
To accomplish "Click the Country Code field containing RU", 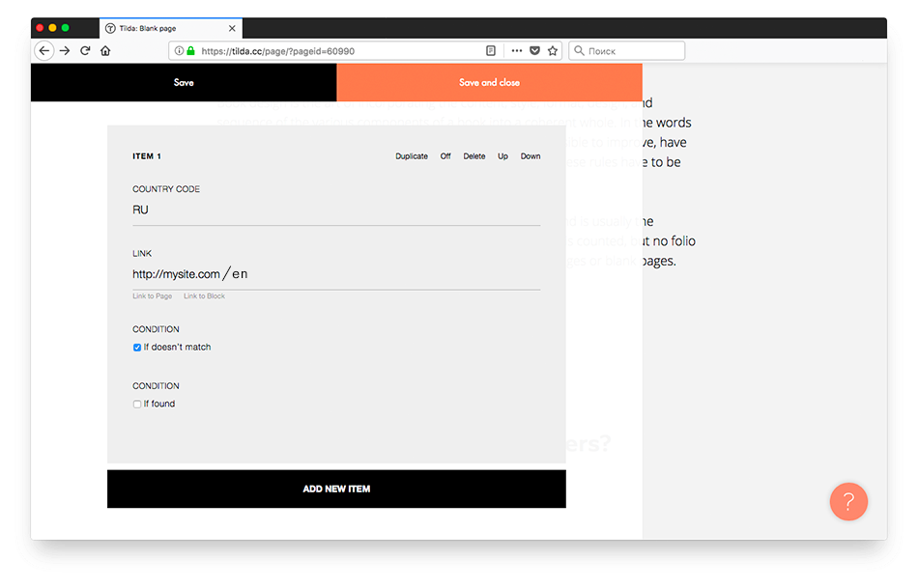I will (x=336, y=210).
